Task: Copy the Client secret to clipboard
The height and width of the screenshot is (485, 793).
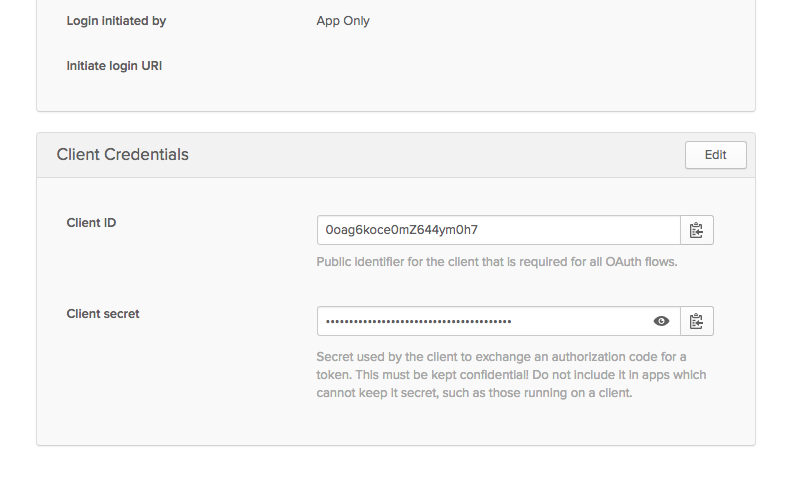Action: tap(697, 321)
